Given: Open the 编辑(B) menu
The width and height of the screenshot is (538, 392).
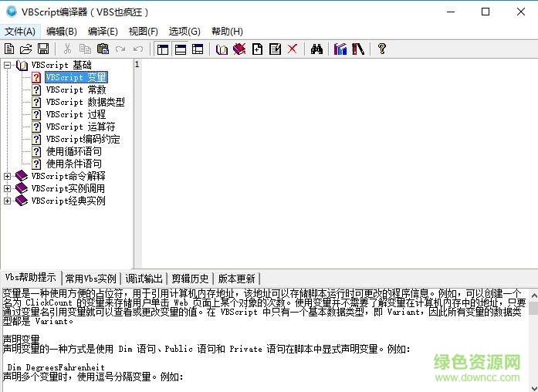Looking at the screenshot, I should pyautogui.click(x=62, y=32).
